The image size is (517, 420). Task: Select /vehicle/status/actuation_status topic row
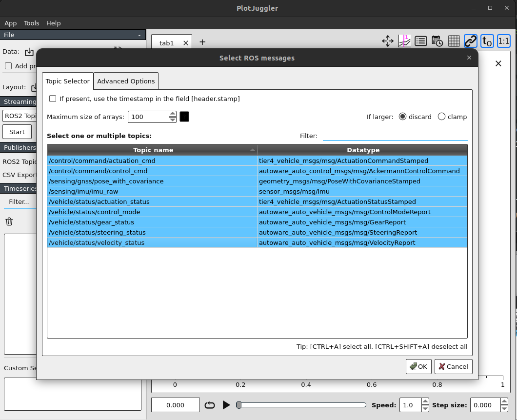pos(257,201)
